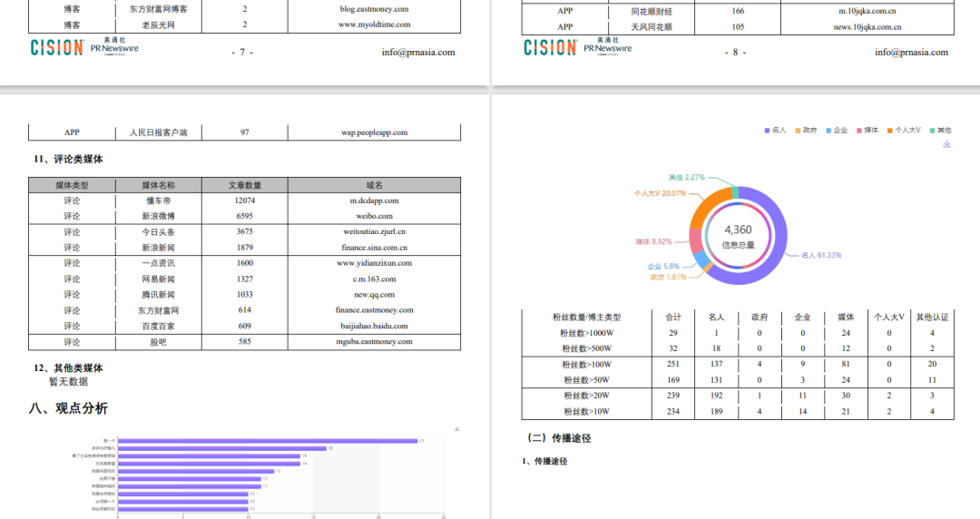
Task: Click the CISION logo on page 8 footer
Action: (x=550, y=48)
